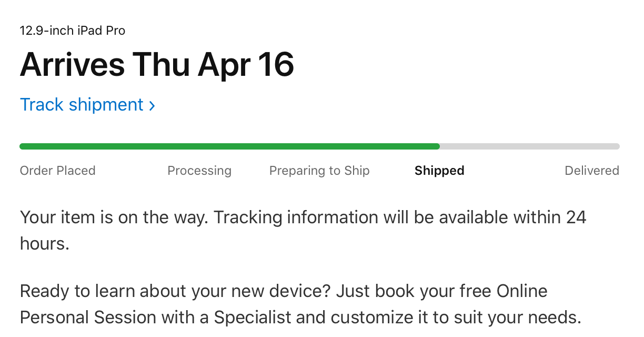Click the green filled progress bar section

coord(229,146)
